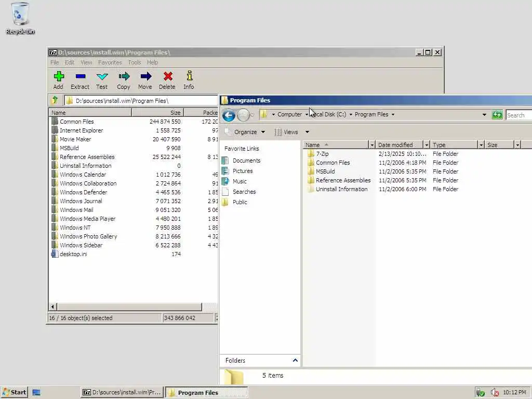Select Movie Maker in 7-Zip list
Image resolution: width=532 pixels, height=399 pixels.
[x=75, y=139]
